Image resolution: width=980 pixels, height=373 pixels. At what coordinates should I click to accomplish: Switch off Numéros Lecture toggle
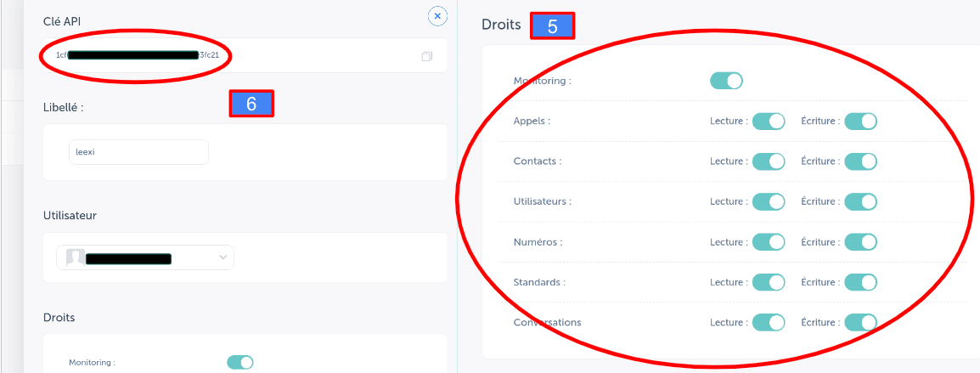coord(769,242)
